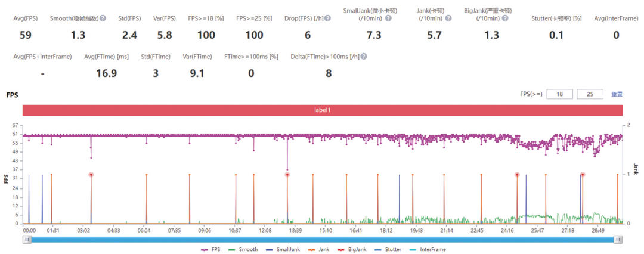Click the 重置 reset link
Image resolution: width=644 pixels, height=254 pixels.
point(617,94)
